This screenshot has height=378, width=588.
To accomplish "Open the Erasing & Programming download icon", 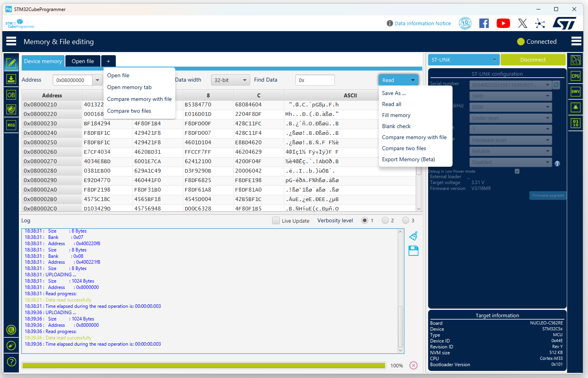I will coord(11,79).
